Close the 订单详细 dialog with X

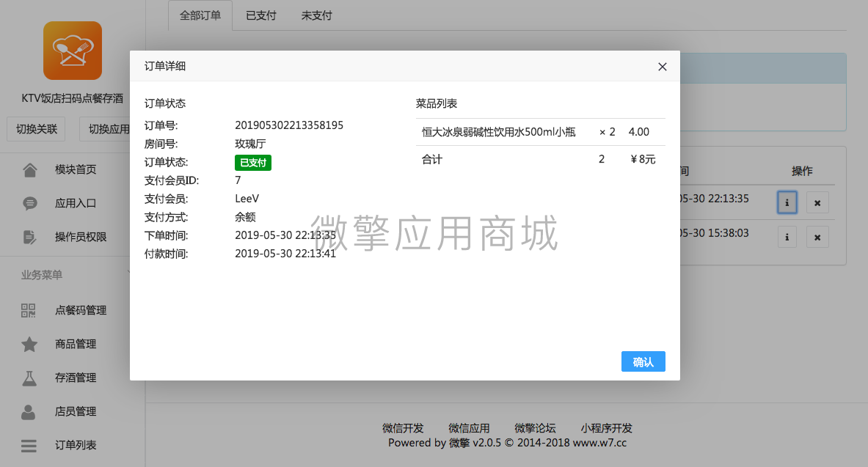click(x=662, y=67)
